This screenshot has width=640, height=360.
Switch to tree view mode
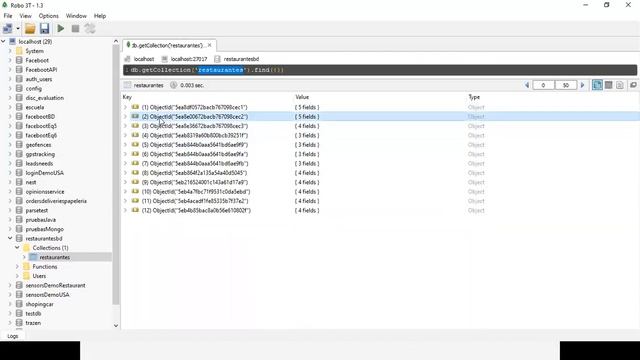pos(597,85)
